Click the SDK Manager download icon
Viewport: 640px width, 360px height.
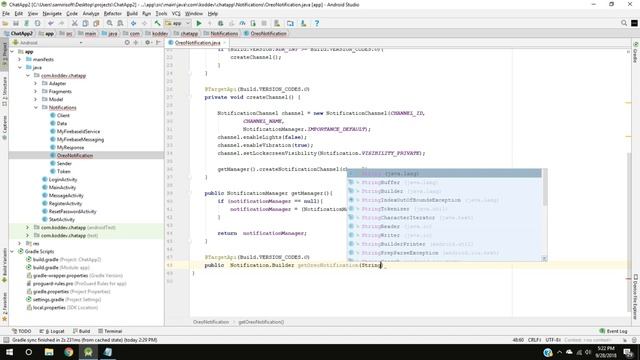[x=303, y=23]
